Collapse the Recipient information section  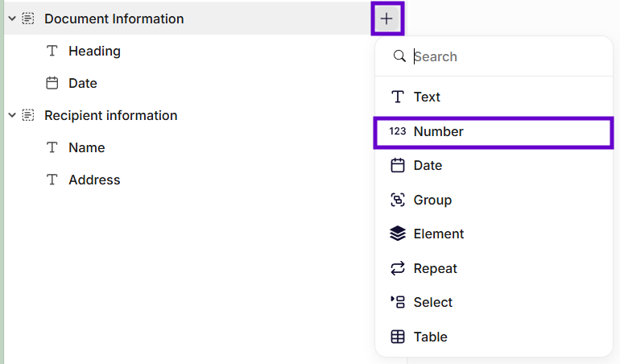(x=12, y=115)
